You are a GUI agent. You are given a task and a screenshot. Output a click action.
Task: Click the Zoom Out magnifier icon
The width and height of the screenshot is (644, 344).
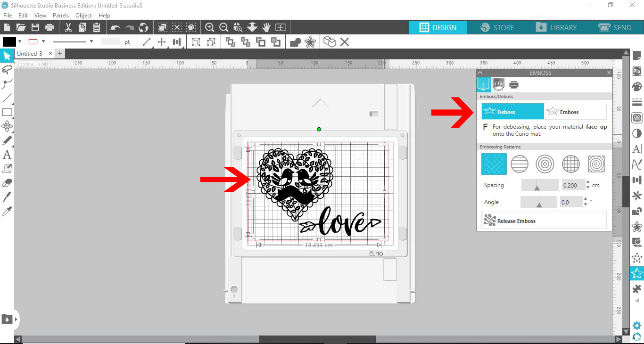224,27
